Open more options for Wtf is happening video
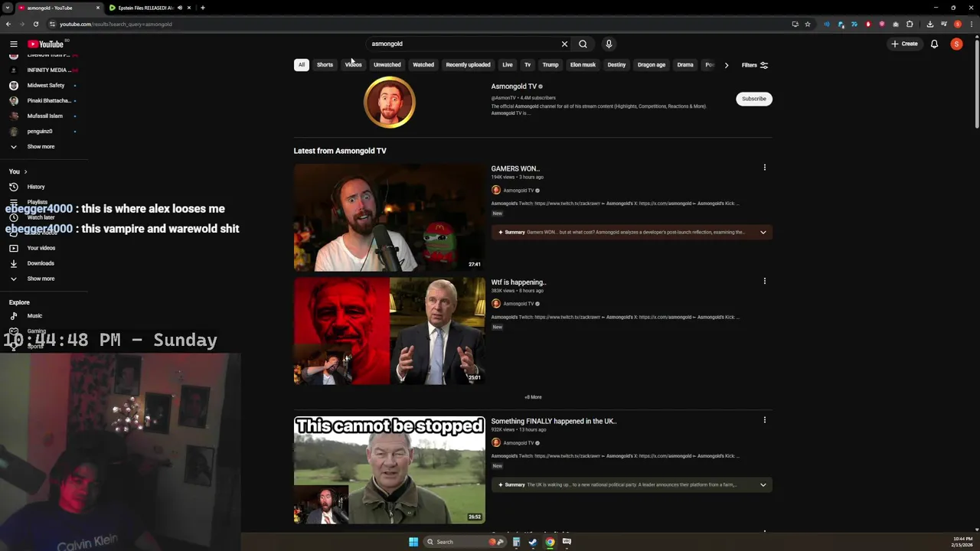 764,281
